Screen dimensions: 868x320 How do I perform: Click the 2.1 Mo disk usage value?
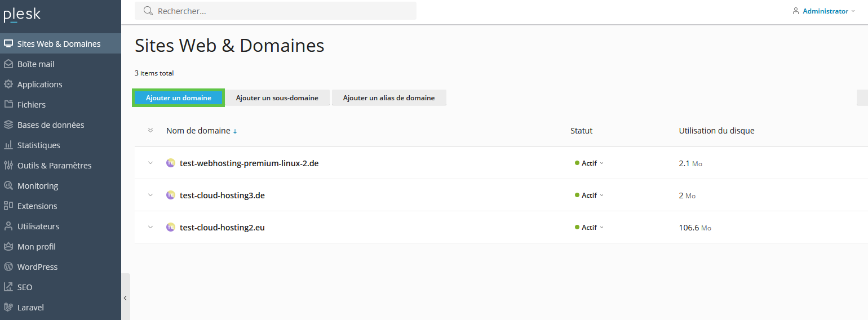tap(690, 163)
